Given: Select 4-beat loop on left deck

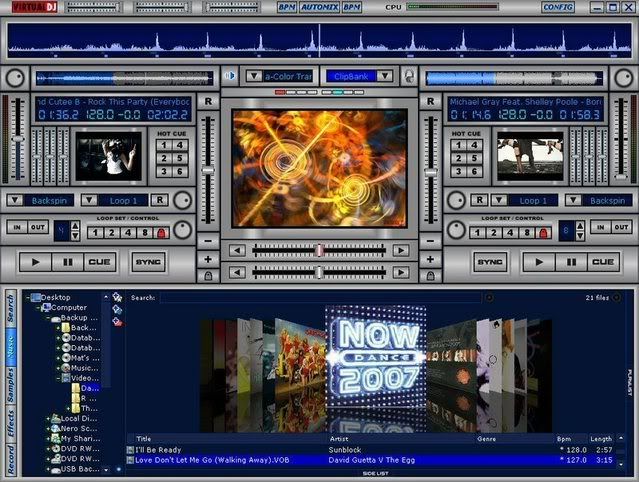Looking at the screenshot, I should [128, 233].
